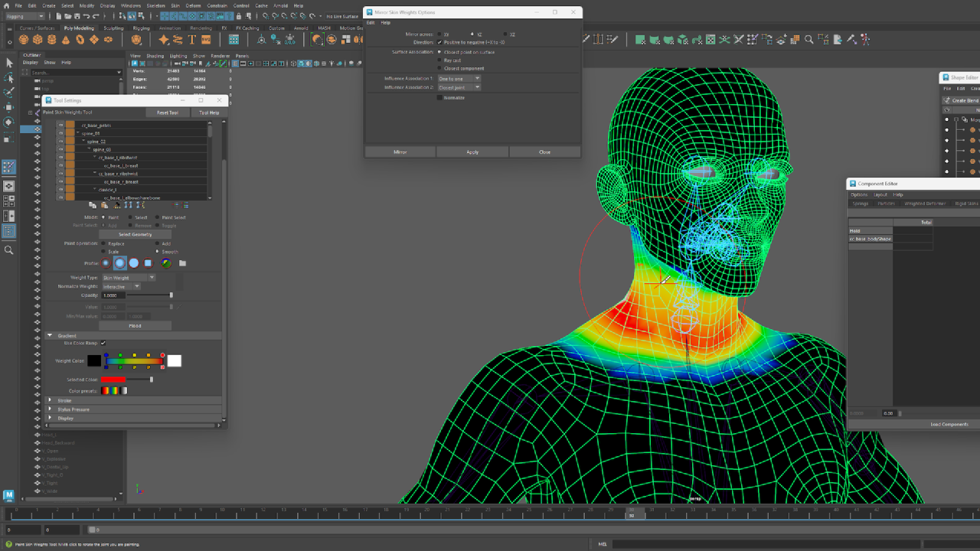Open the brush profile browse folder
The image size is (980, 551).
coord(182,263)
